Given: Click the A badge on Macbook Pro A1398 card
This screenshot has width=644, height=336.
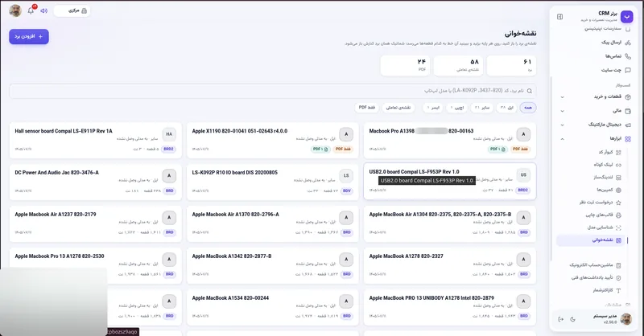Looking at the screenshot, I should coord(523,134).
